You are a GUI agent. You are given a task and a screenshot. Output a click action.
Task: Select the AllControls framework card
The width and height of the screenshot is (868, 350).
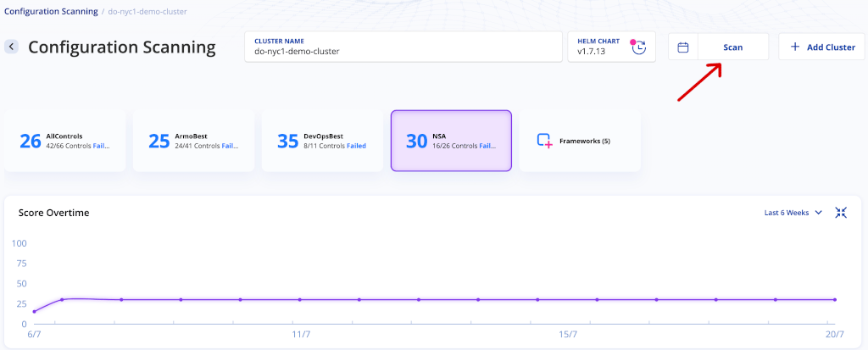click(x=65, y=141)
